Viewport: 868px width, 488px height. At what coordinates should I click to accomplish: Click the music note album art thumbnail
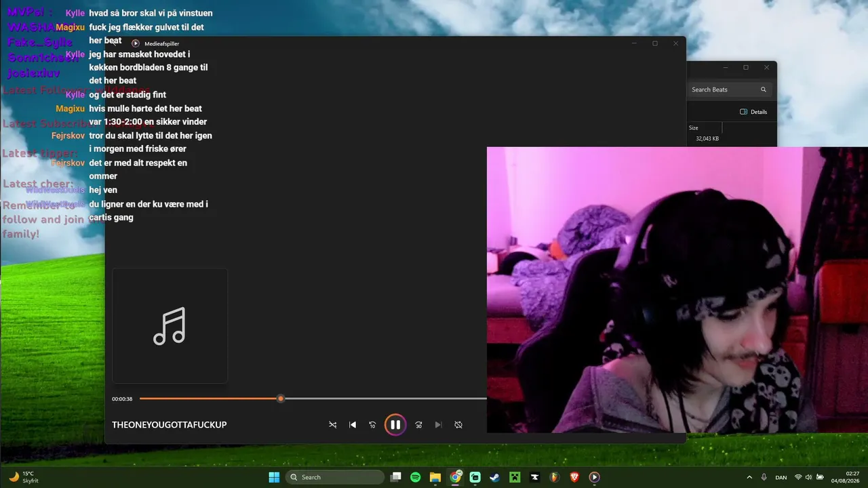coord(170,326)
